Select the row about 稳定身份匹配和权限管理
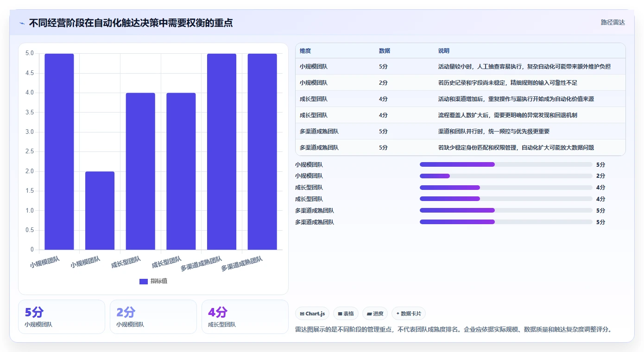 [460, 147]
